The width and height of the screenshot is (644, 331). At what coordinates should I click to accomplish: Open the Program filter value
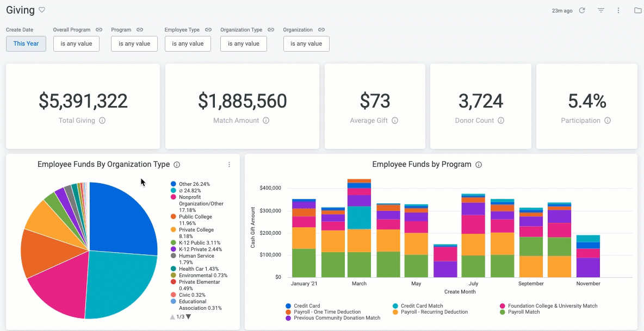pos(134,43)
